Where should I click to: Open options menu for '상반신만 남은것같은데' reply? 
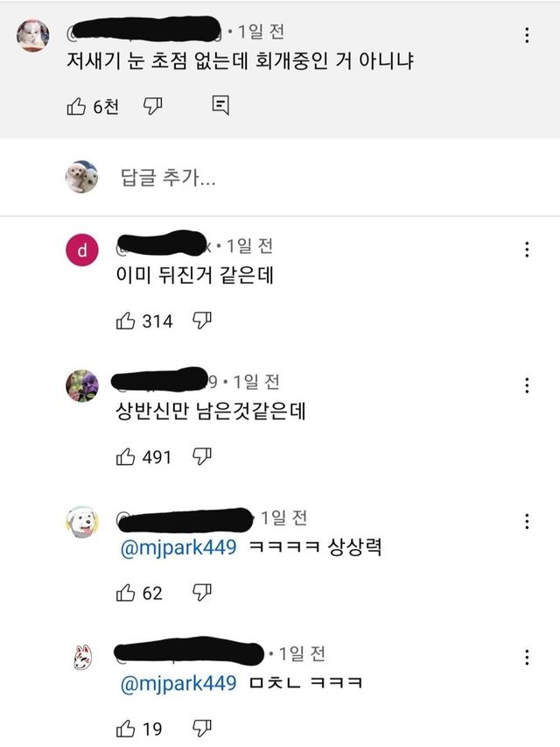[527, 385]
